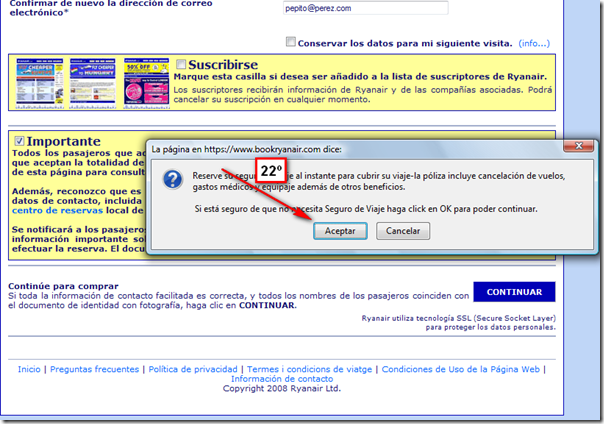Open Política de privacidad link
Viewport: 604px width, 424px height.
pyautogui.click(x=193, y=369)
